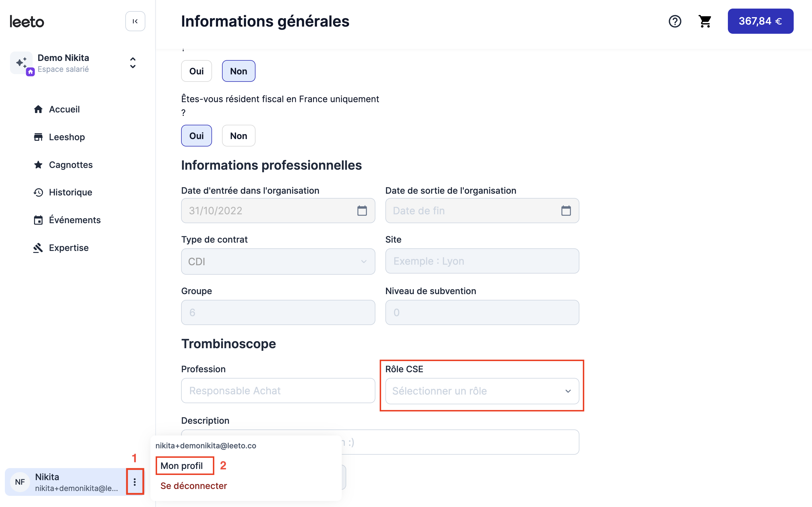Go to Cagnottes in the sidebar
This screenshot has width=812, height=507.
pyautogui.click(x=71, y=165)
